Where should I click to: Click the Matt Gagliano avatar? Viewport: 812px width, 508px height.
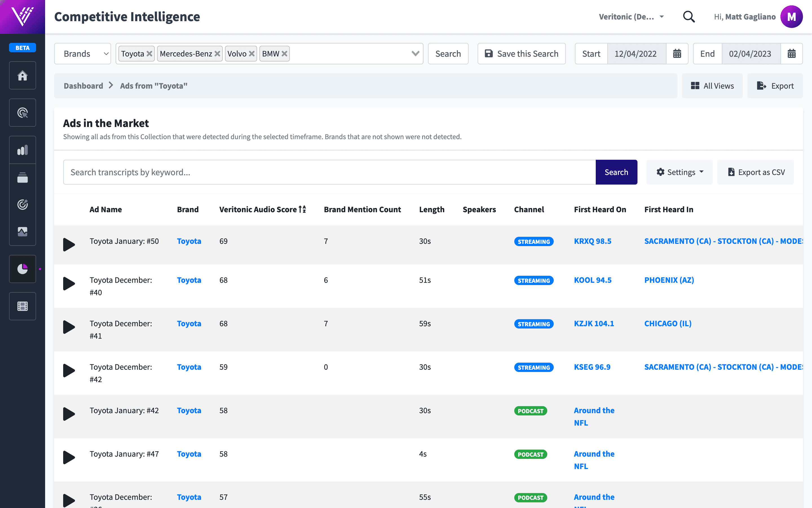point(791,16)
